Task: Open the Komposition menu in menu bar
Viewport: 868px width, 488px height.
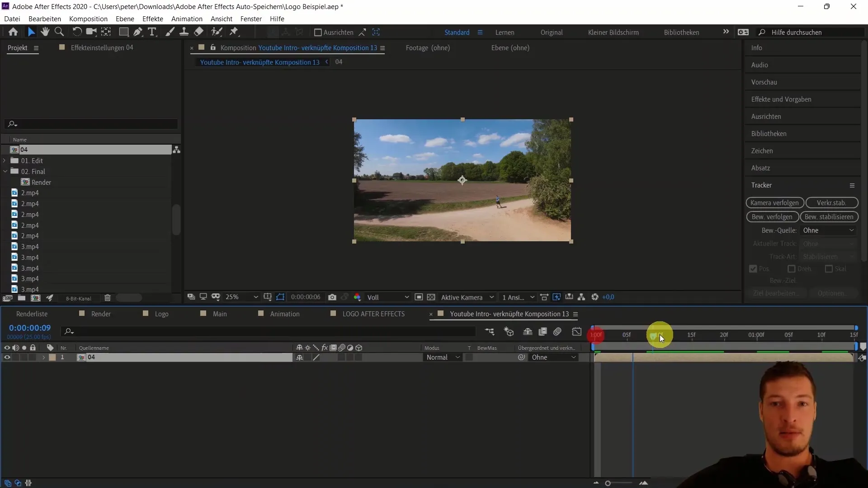Action: pyautogui.click(x=88, y=19)
